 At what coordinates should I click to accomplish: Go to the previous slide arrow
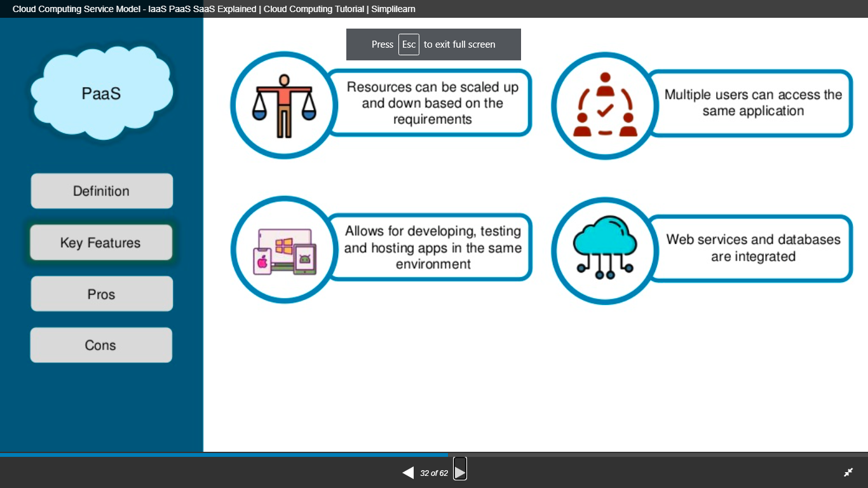tap(408, 473)
